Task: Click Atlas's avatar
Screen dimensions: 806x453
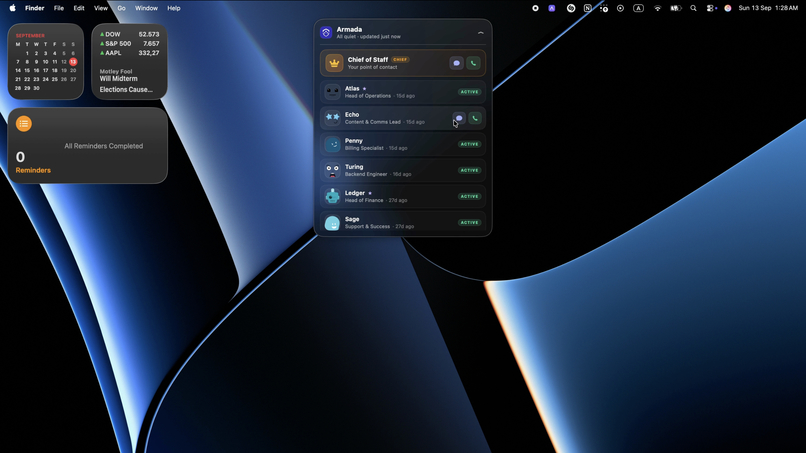Action: (333, 92)
